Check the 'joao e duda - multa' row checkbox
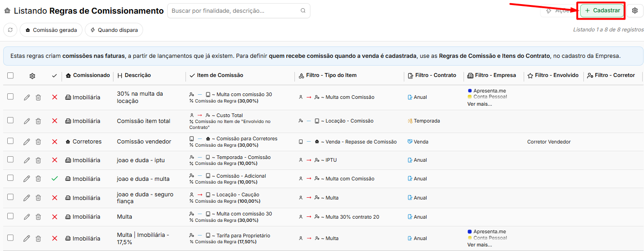The height and width of the screenshot is (251, 644). pyautogui.click(x=10, y=178)
